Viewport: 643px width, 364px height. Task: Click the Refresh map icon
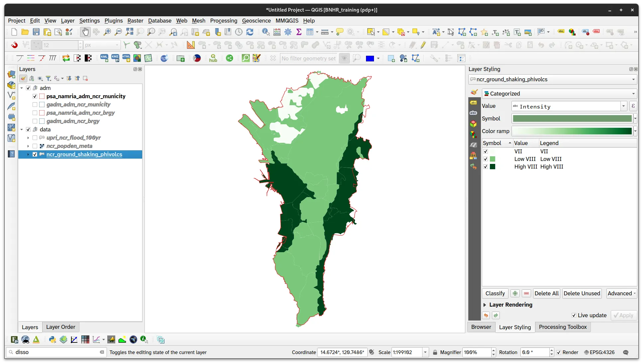pyautogui.click(x=250, y=32)
